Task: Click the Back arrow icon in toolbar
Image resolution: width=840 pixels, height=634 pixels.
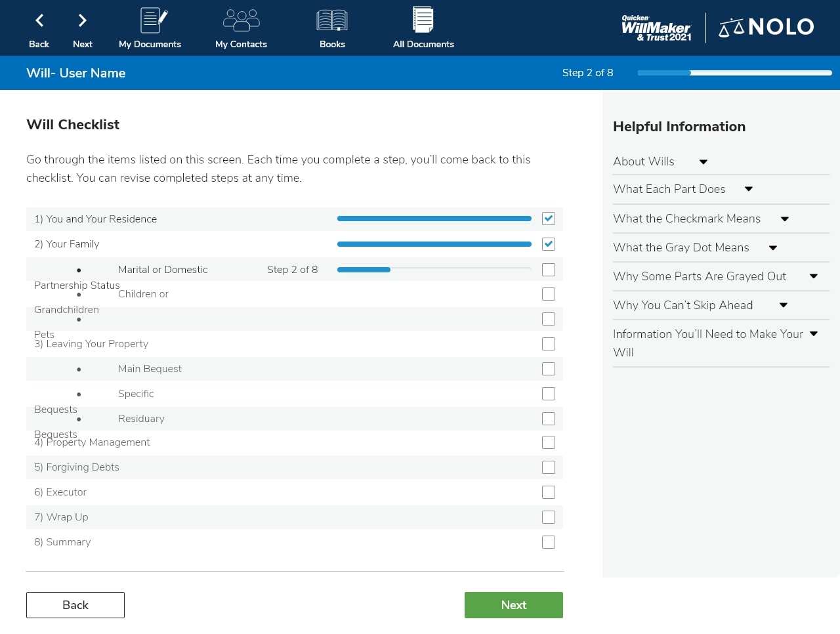Action: (39, 21)
